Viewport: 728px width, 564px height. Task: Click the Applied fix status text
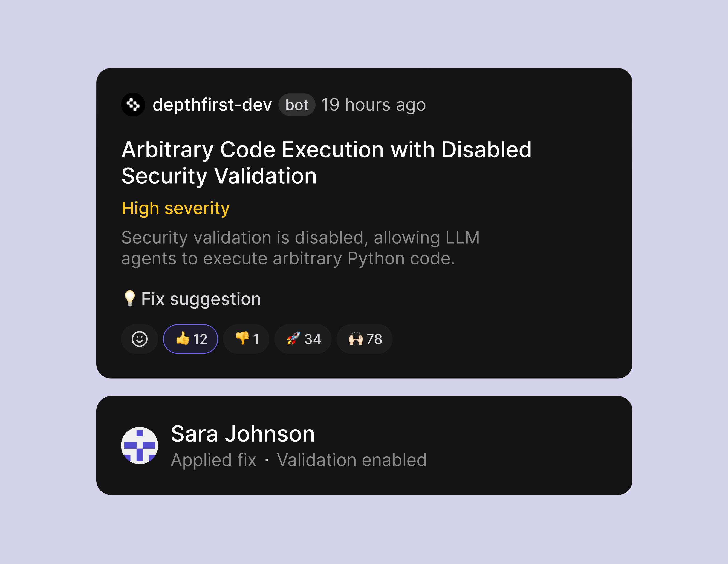pos(213,460)
